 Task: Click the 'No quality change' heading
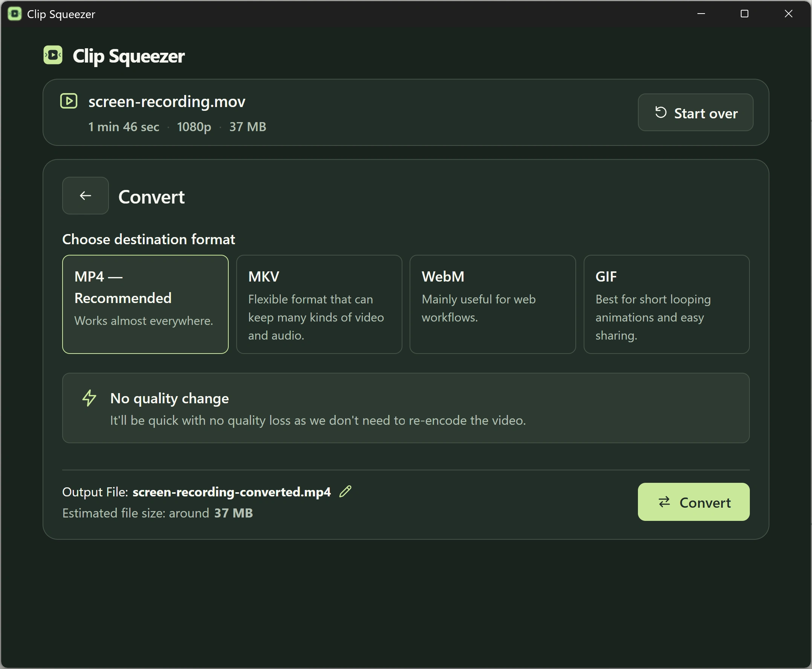point(170,398)
